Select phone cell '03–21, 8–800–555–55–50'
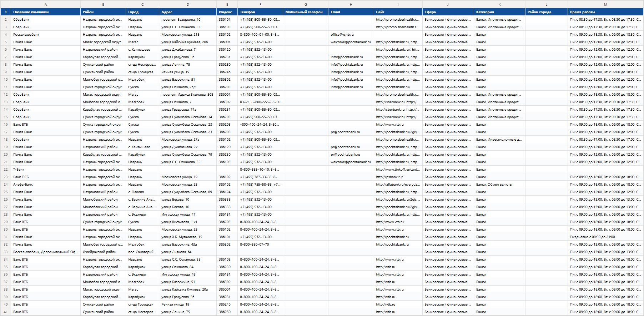644x322 pixels. (260, 102)
